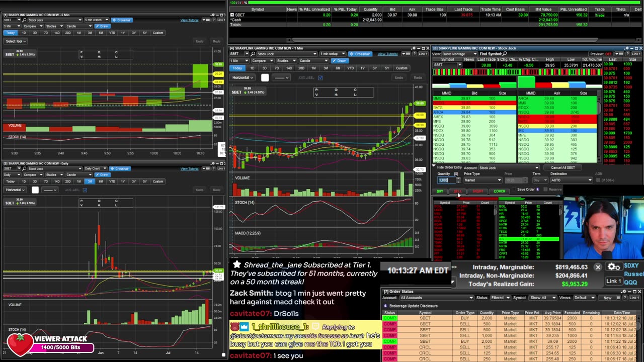This screenshot has width=644, height=362.
Task: Click the symbol search magnifier in 5 Min chart
Action: coord(25,20)
